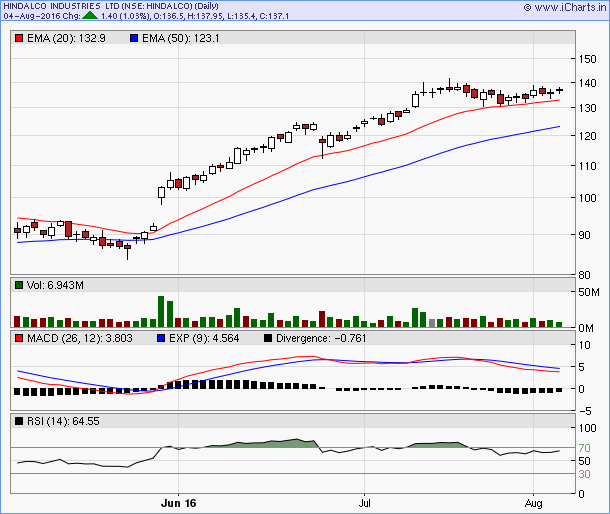Click the black RSI (14) legend swatch
The height and width of the screenshot is (514, 610).
pos(19,421)
